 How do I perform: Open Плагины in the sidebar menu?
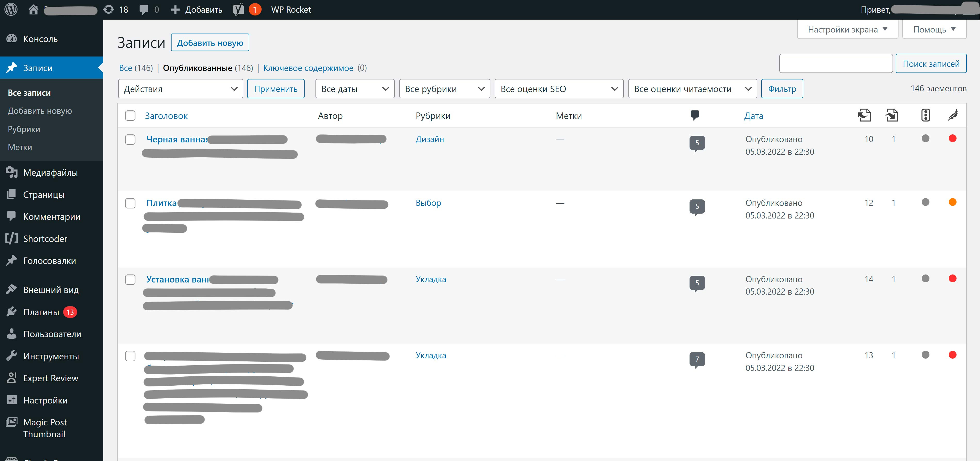click(41, 312)
